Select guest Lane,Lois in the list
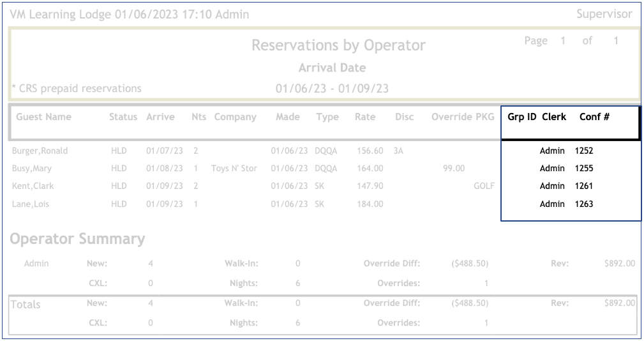Screen dimensions: 644x341 [31, 204]
